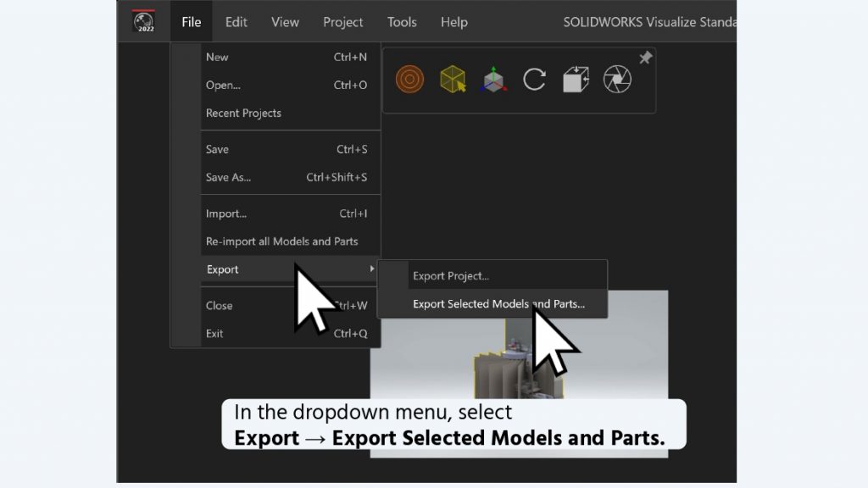Activate the colored axes move tool
This screenshot has height=488, width=868.
coord(493,80)
